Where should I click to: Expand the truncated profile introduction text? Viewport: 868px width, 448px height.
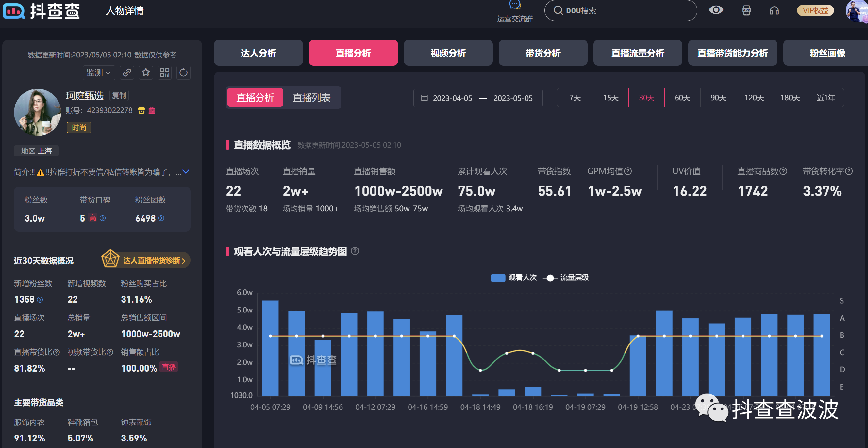pyautogui.click(x=186, y=172)
